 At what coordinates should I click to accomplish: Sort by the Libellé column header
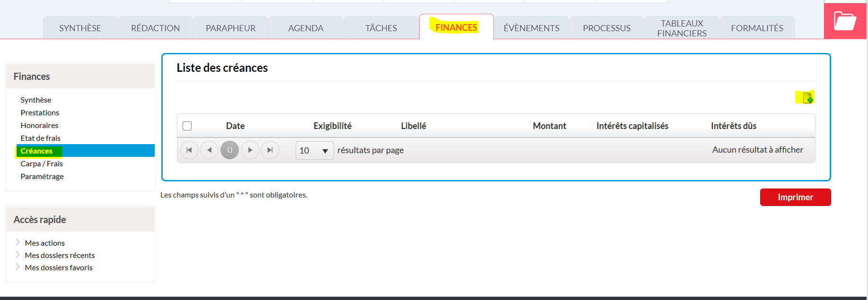point(413,126)
